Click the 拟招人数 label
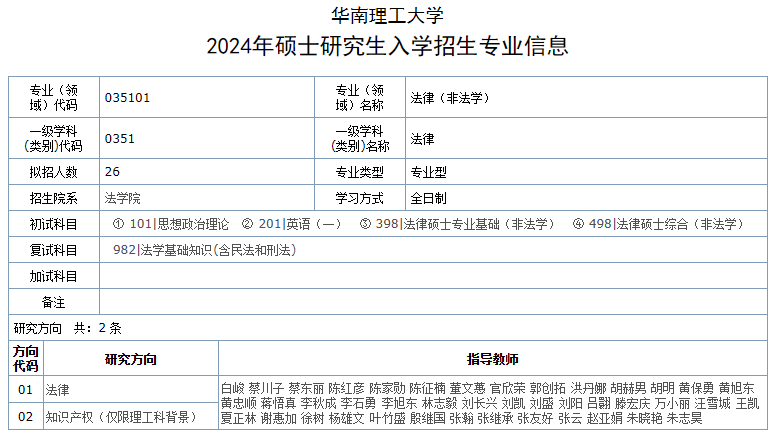This screenshot has height=438, width=772. [54, 172]
